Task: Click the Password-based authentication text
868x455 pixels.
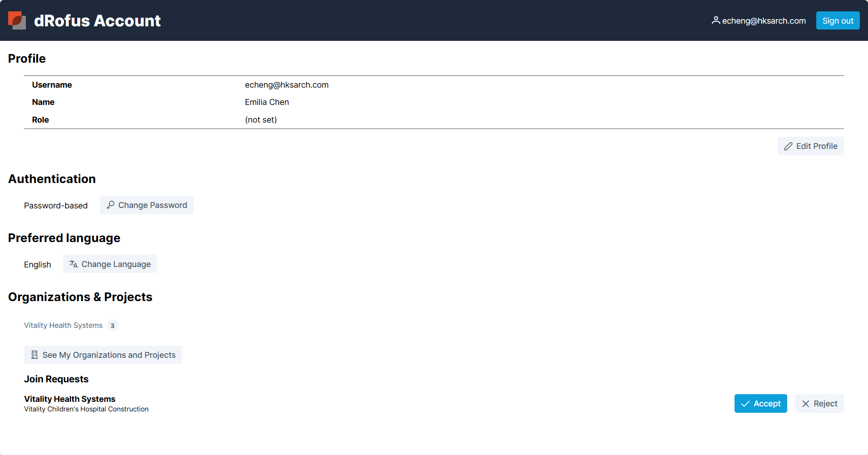Action: pyautogui.click(x=56, y=206)
